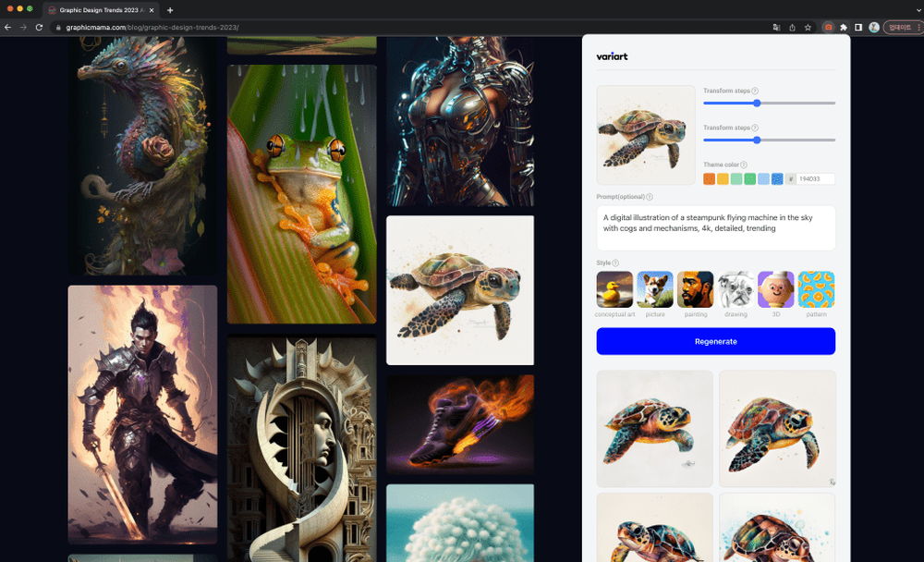Viewport: 924px width, 562px height.
Task: Close the Graphic Design Trends 2023 tab
Action: [152, 10]
